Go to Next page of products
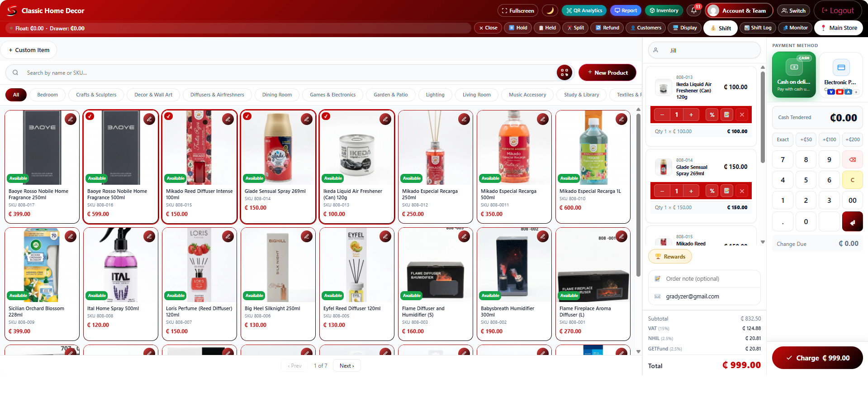Screen dimensions: 868x398 coord(347,366)
